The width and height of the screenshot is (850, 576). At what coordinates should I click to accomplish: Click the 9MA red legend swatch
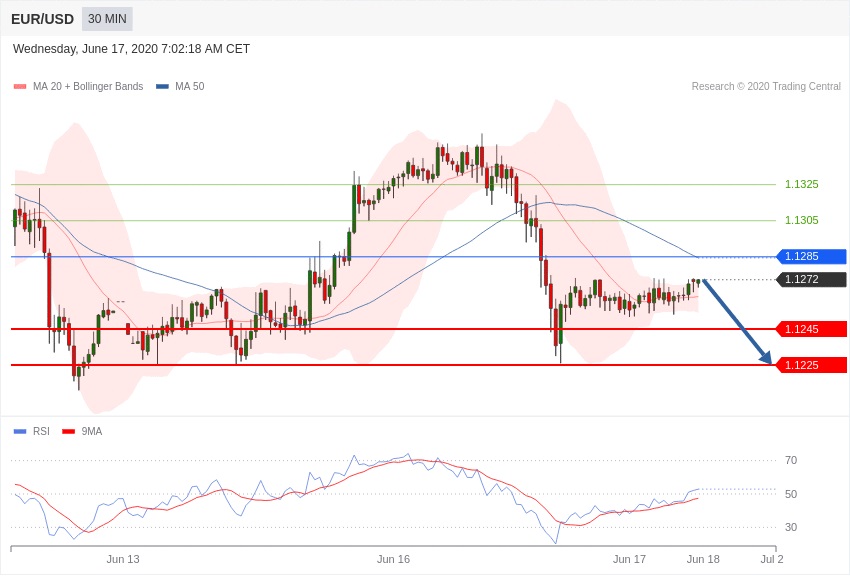point(69,432)
